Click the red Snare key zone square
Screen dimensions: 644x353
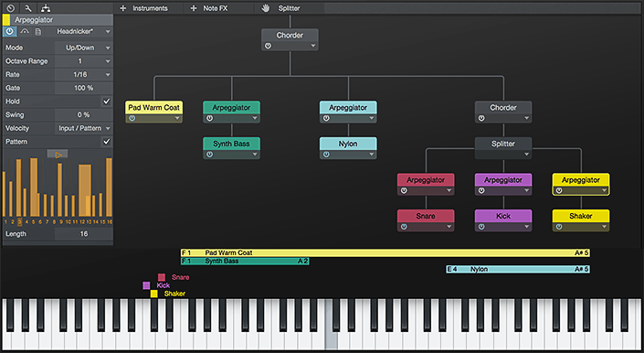162,277
